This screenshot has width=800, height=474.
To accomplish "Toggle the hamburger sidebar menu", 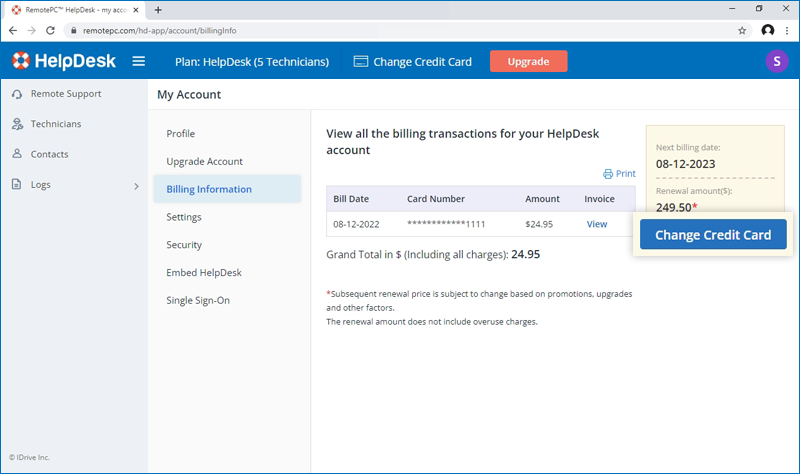I will (138, 61).
